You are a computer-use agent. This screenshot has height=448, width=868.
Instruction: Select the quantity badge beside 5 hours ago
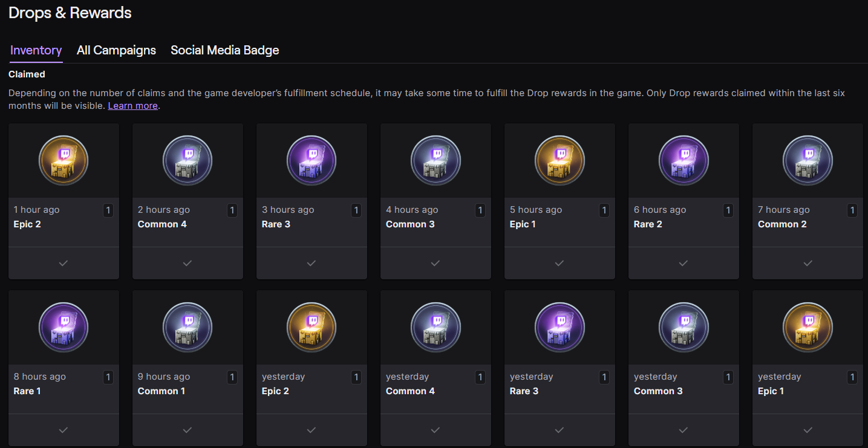604,210
